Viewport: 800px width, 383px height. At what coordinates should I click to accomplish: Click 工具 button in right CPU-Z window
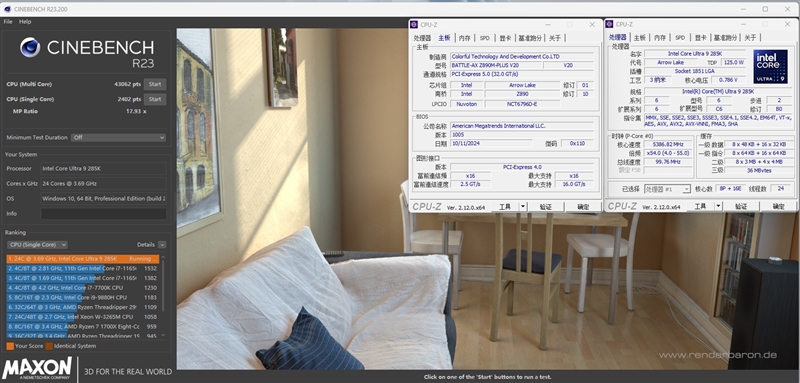(700, 207)
